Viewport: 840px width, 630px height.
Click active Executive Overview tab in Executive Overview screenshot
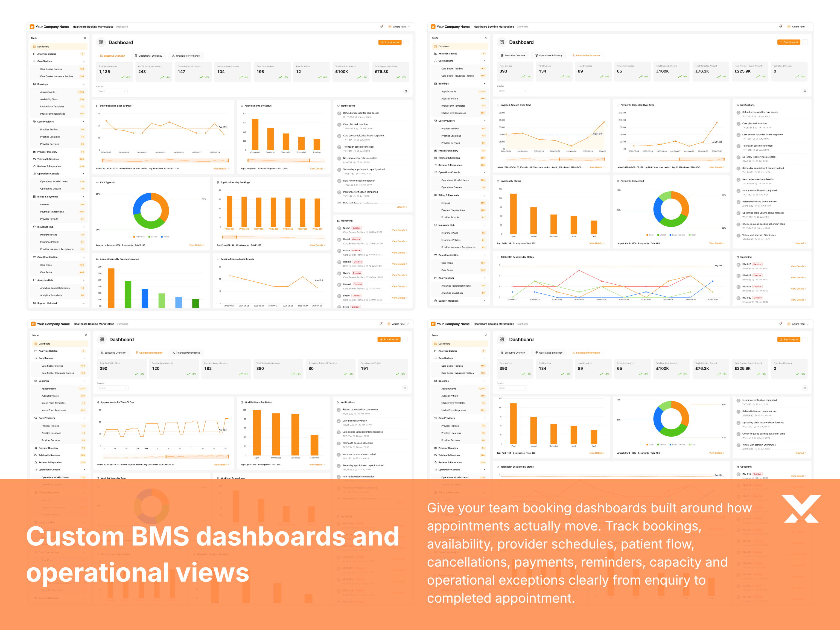point(112,56)
